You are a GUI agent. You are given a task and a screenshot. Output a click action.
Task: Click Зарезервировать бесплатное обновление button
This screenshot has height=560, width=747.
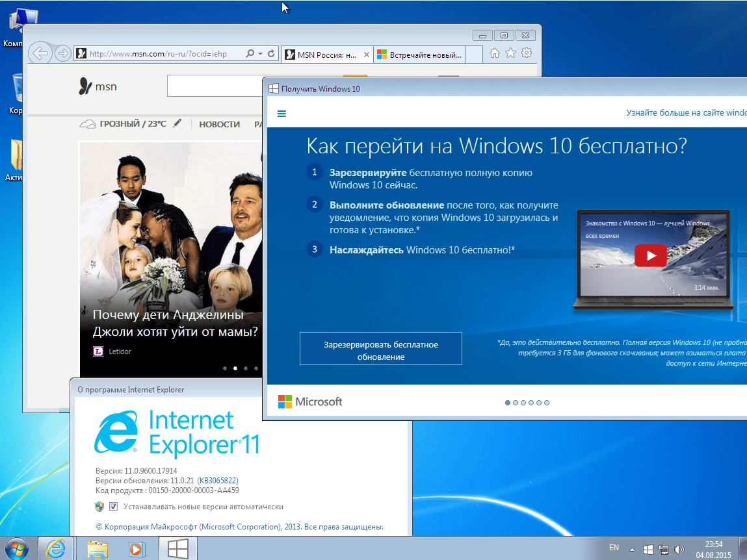pyautogui.click(x=380, y=349)
